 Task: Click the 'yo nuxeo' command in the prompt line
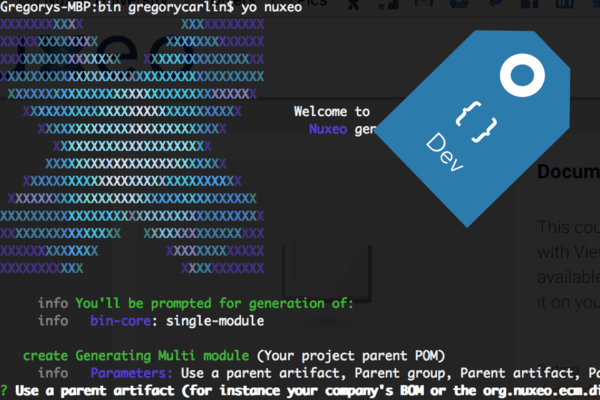(271, 7)
